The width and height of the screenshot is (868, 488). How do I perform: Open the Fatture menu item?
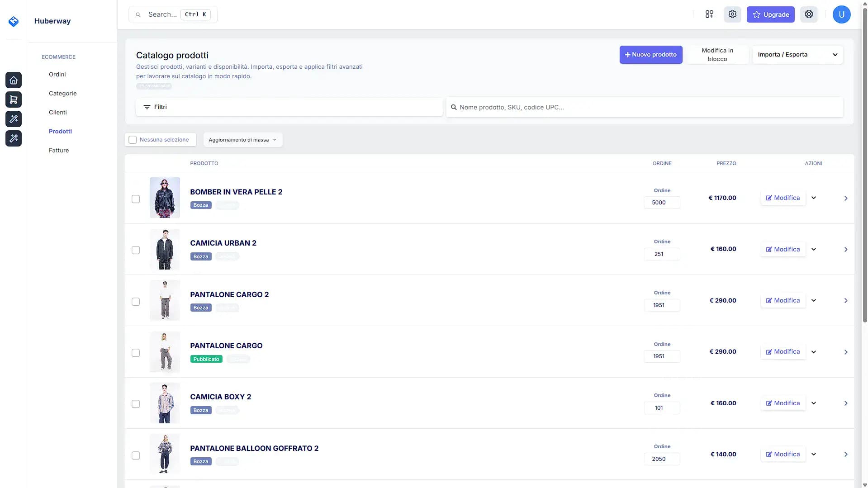click(59, 150)
